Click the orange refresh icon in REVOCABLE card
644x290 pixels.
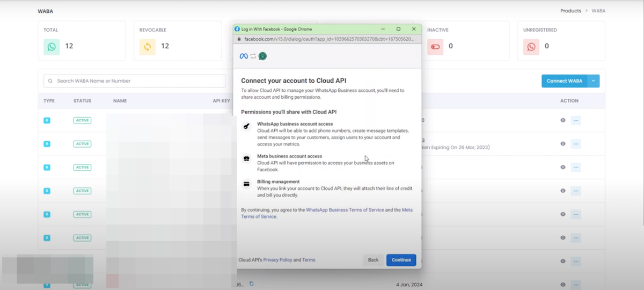(148, 47)
